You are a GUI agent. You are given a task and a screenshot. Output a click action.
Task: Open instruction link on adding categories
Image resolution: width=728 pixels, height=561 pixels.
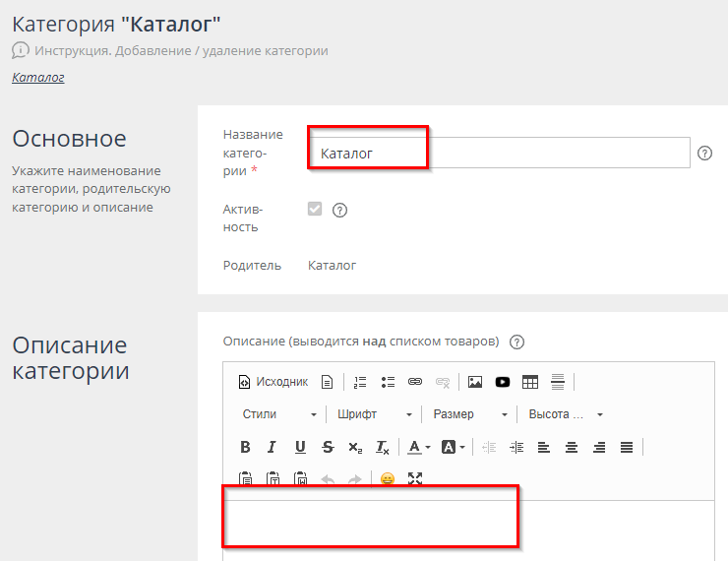(x=181, y=50)
